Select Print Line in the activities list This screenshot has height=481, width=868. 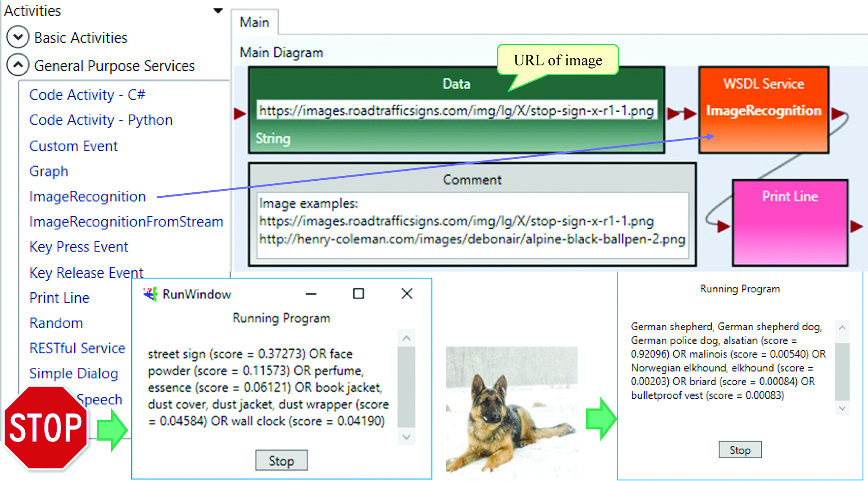[60, 298]
